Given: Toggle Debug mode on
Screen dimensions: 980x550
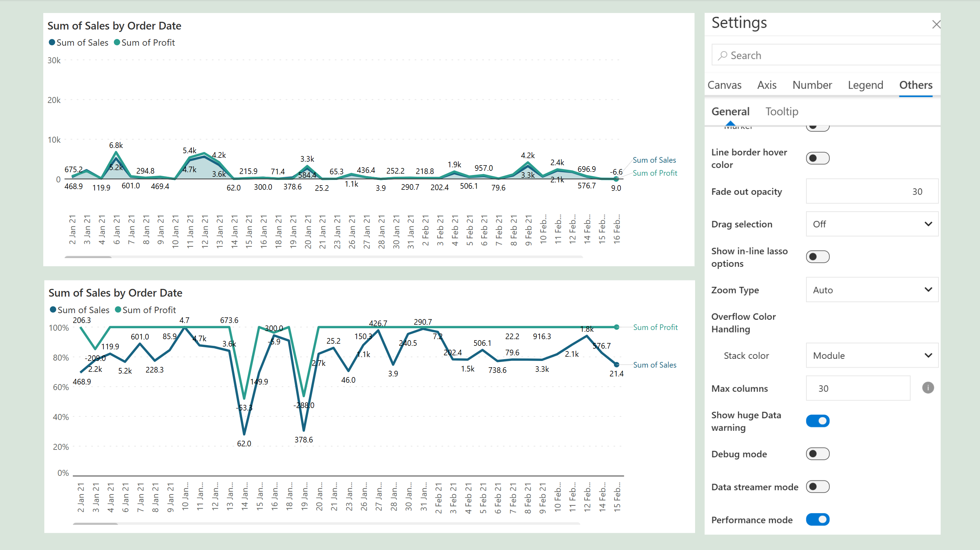Looking at the screenshot, I should 817,453.
